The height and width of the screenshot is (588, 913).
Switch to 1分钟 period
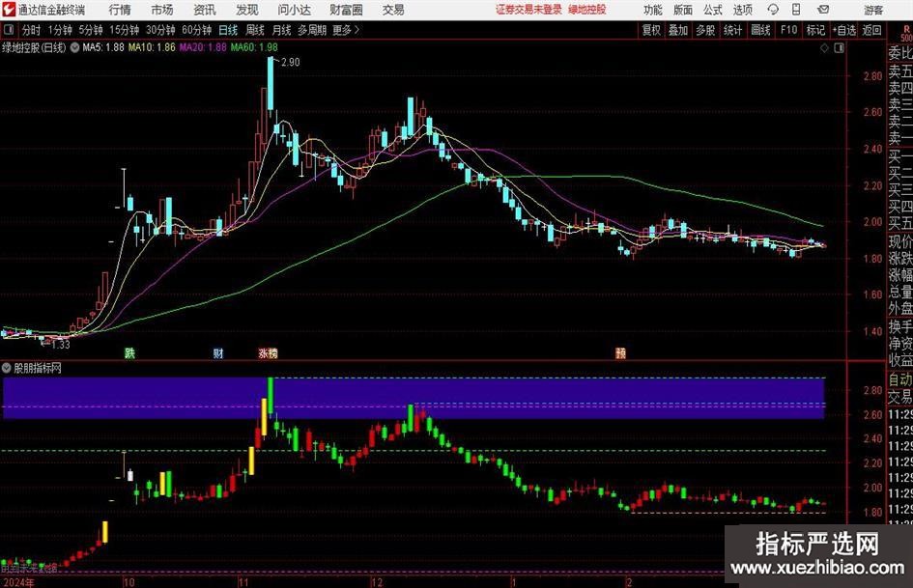(x=60, y=30)
